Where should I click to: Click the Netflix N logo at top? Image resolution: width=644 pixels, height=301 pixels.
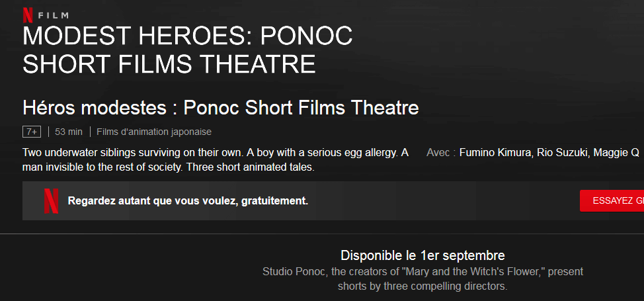coord(28,15)
